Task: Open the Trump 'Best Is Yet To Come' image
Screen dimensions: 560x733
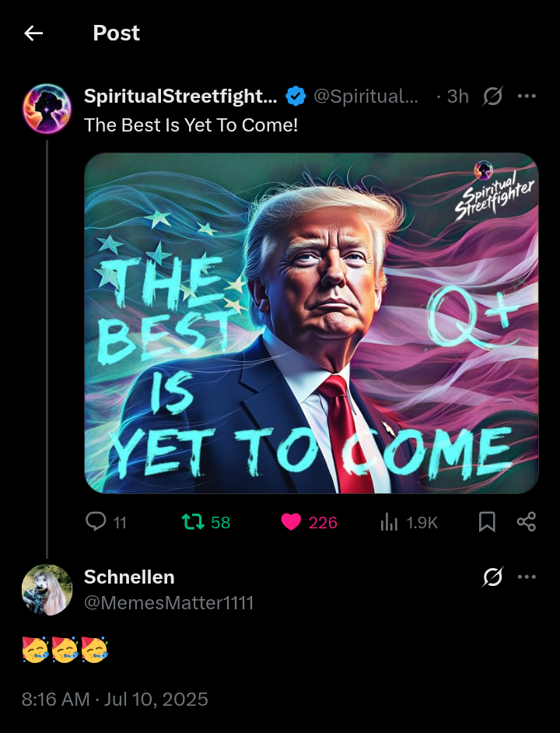Action: coord(311,323)
